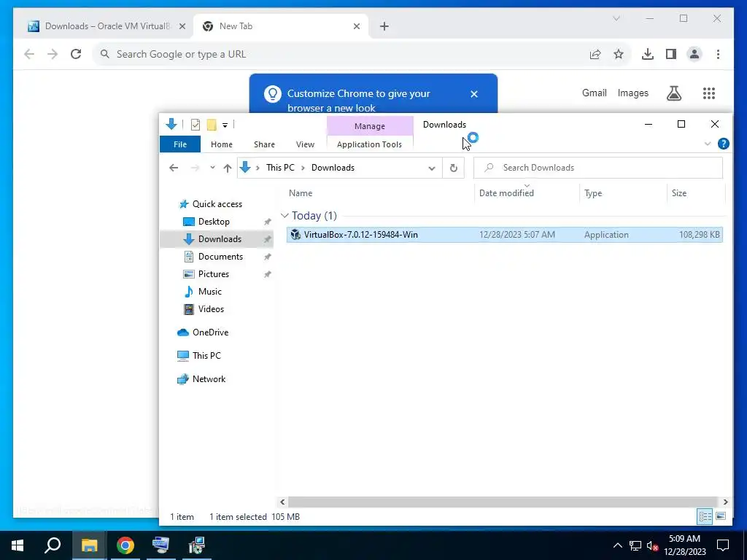Go up one folder level in Explorer

coord(228,168)
